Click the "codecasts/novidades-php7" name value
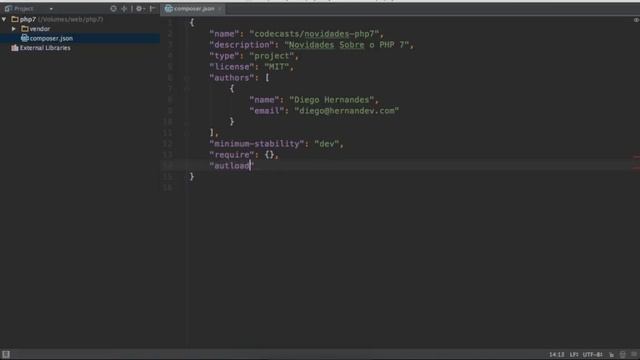 (x=314, y=33)
